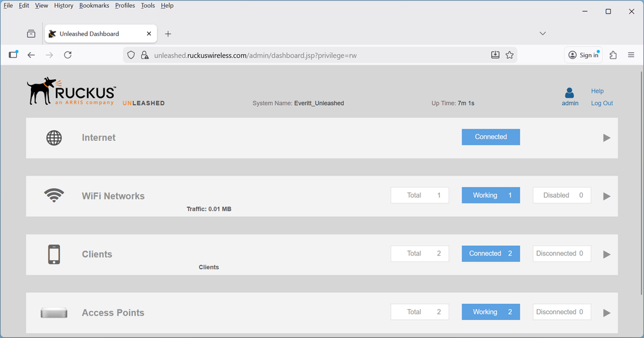The height and width of the screenshot is (338, 644).
Task: Open the Bookmarks menu
Action: click(x=94, y=5)
